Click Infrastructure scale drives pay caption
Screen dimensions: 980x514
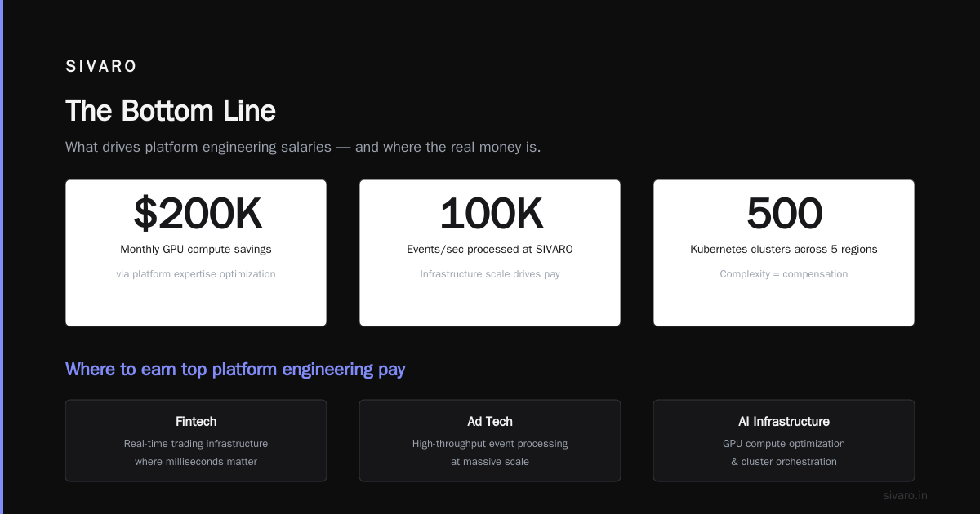point(490,274)
